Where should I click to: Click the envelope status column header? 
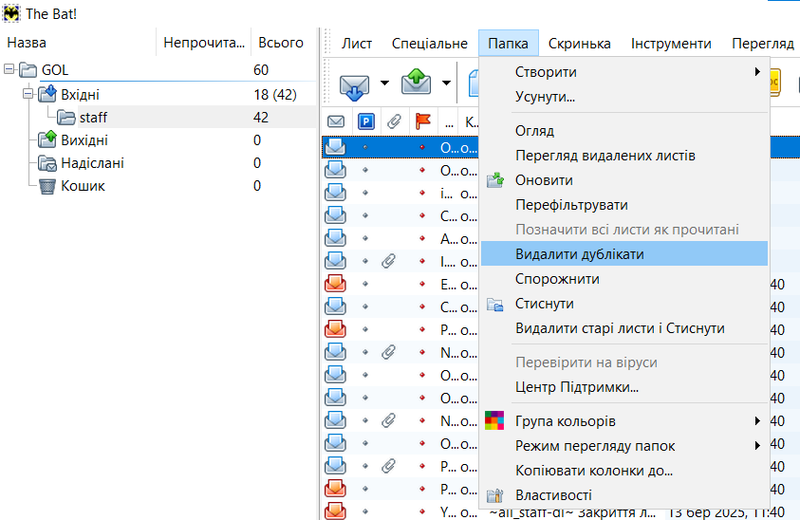coord(336,122)
